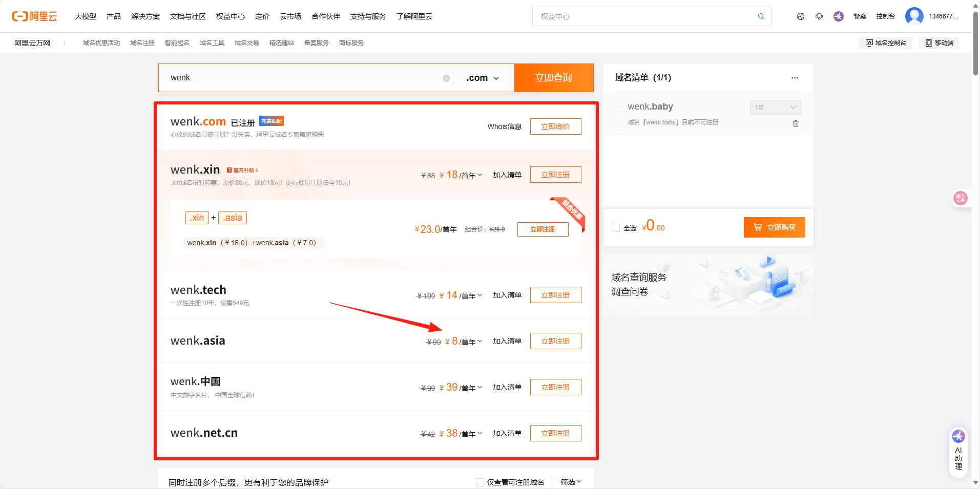Expand price options for wenk.xin ¥18/首年
The image size is (980, 489).
[x=479, y=175]
